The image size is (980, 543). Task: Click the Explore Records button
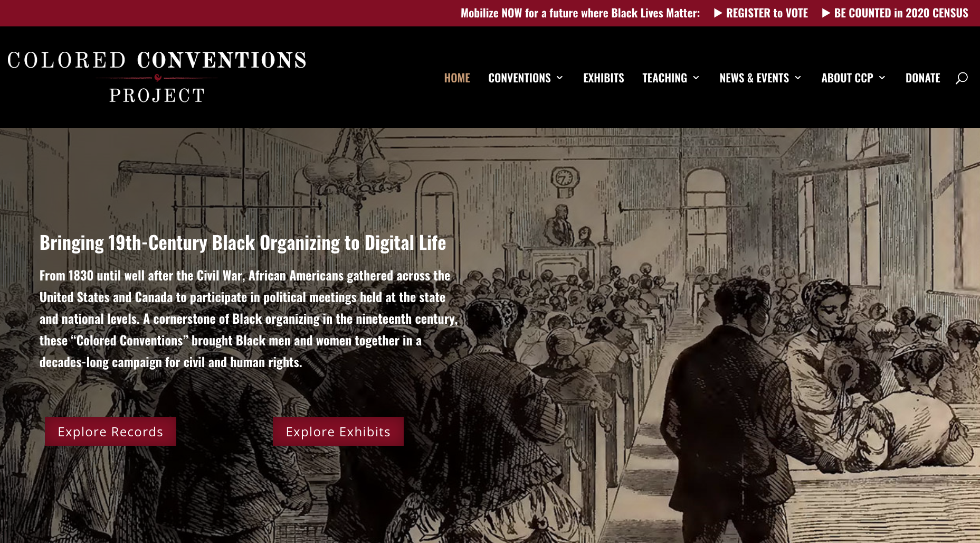tap(110, 432)
